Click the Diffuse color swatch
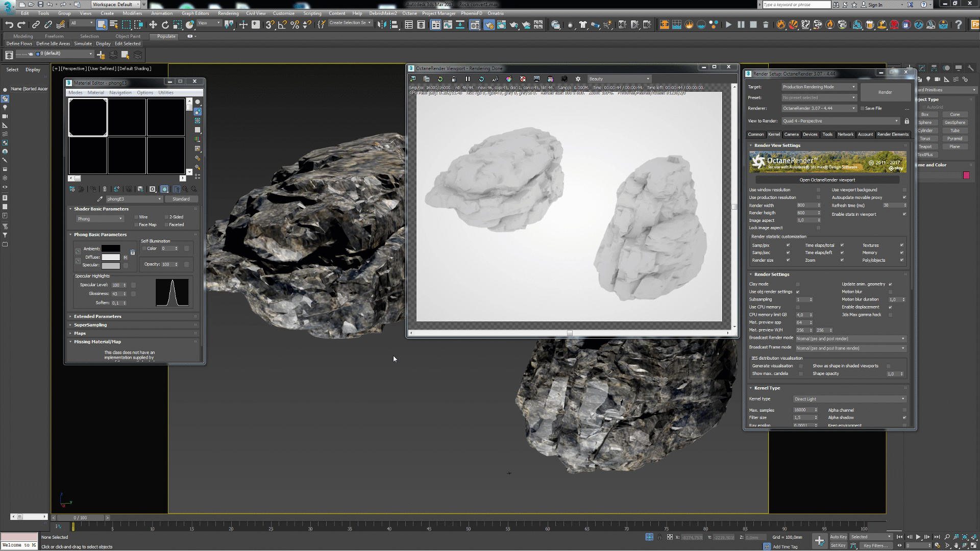 point(111,257)
